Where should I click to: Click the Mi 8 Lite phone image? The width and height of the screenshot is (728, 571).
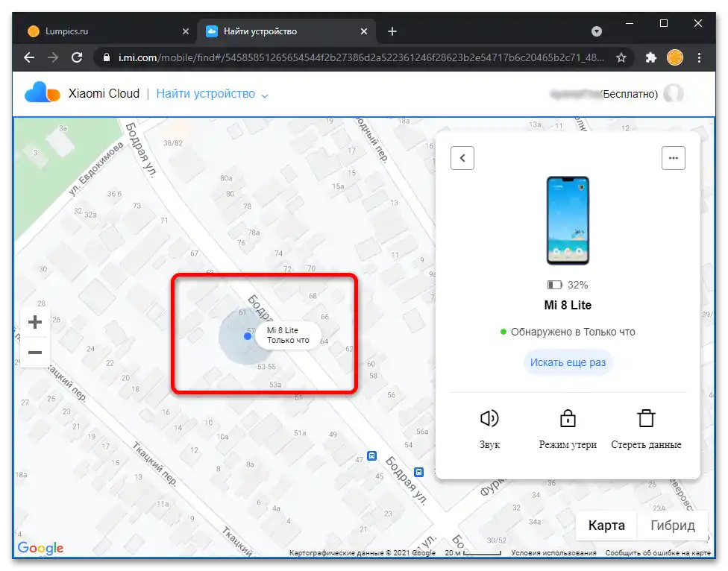pyautogui.click(x=568, y=221)
